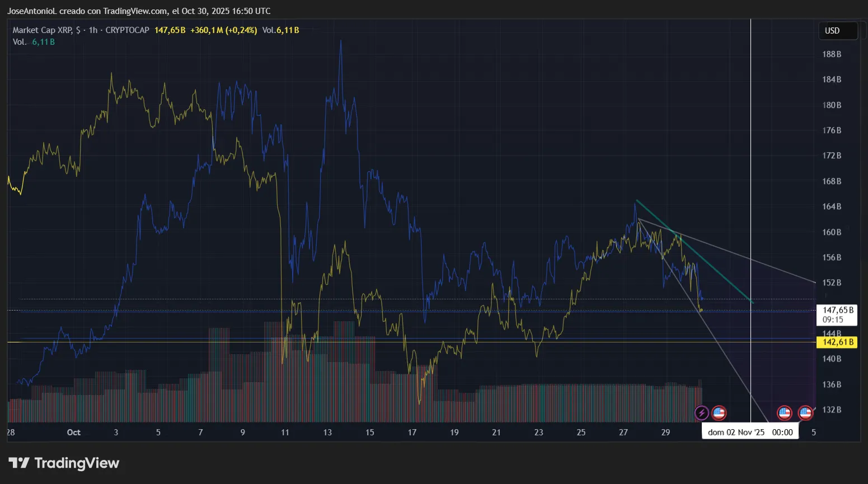Image resolution: width=868 pixels, height=484 pixels.
Task: Click the purple lightning event icon on chart
Action: (702, 413)
